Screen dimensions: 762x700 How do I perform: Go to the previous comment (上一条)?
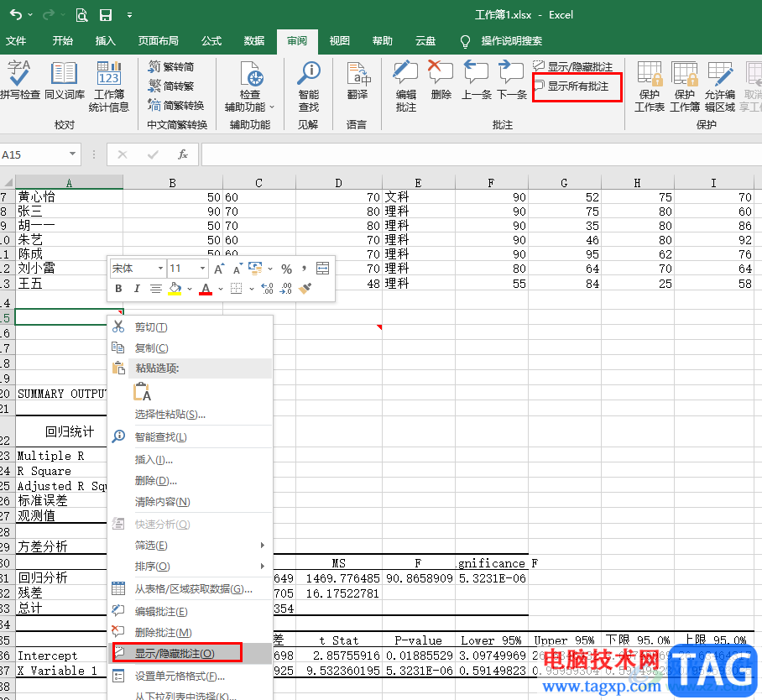tap(477, 81)
